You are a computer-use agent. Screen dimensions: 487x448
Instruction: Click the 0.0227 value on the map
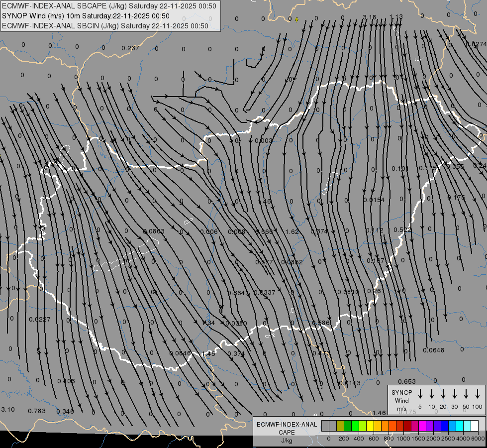pyautogui.click(x=39, y=319)
